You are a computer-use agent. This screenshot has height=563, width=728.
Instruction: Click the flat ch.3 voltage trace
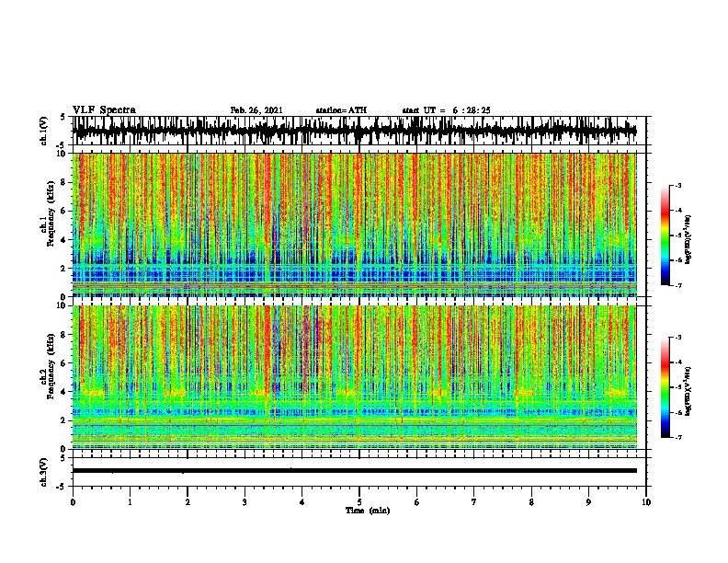(x=354, y=471)
